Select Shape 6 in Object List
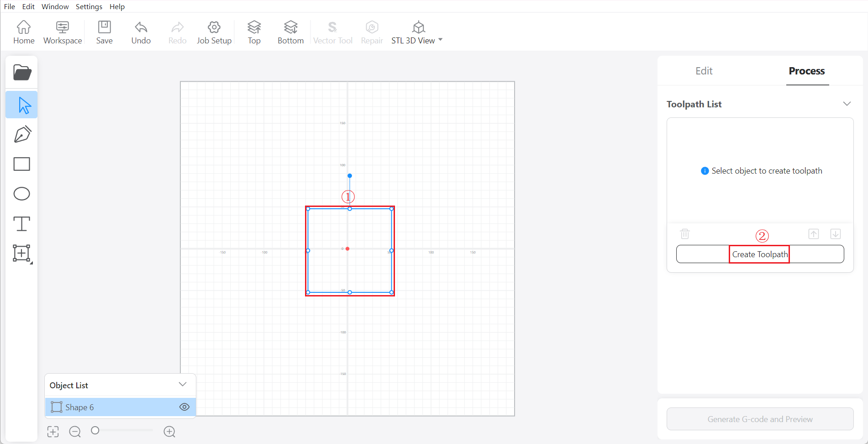The height and width of the screenshot is (444, 868). pyautogui.click(x=121, y=407)
